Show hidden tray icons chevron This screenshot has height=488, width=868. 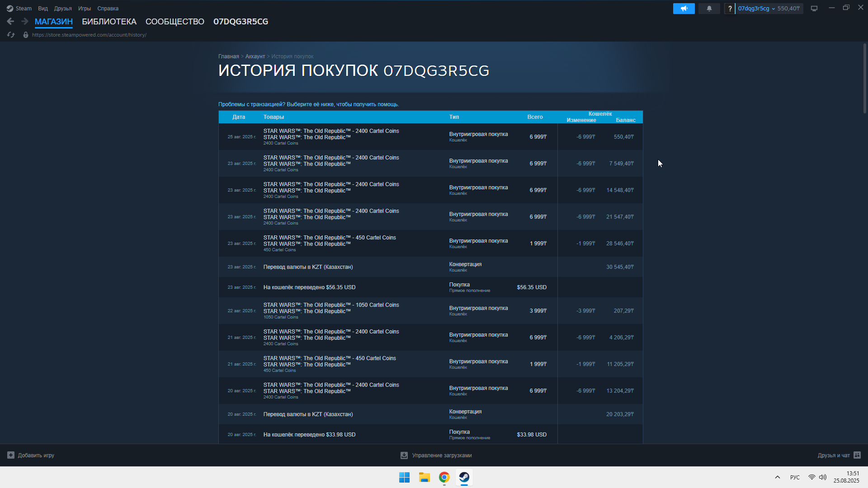(x=778, y=477)
